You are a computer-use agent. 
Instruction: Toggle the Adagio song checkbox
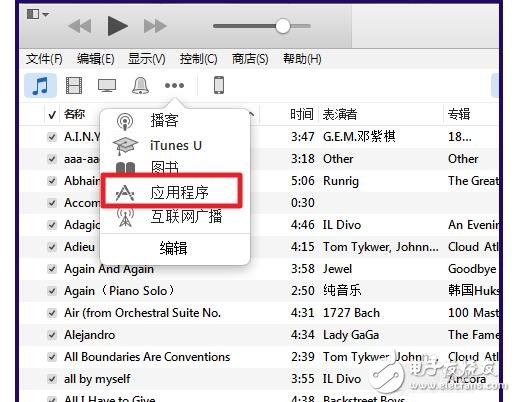52,225
